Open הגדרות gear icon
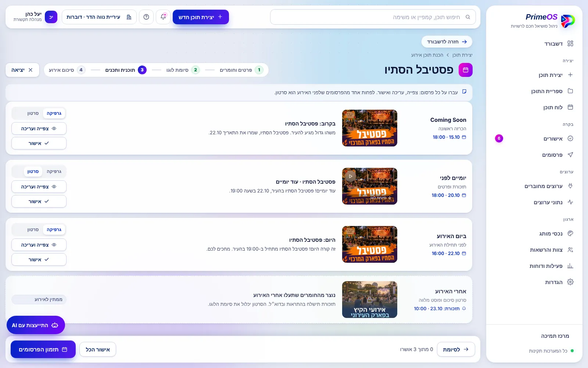This screenshot has width=588, height=368. click(570, 282)
